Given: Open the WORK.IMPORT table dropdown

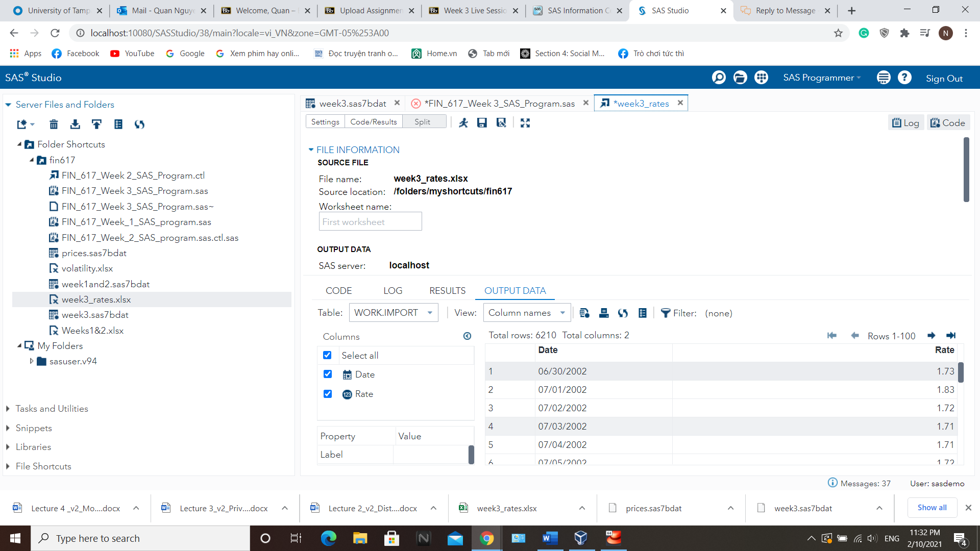Looking at the screenshot, I should [393, 312].
